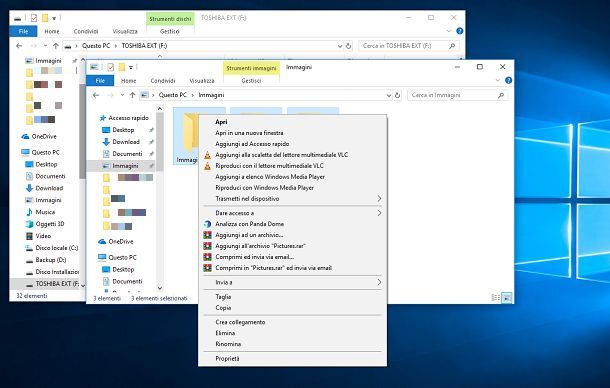The width and height of the screenshot is (610, 388).
Task: Expand ribbon chevron in TOSHIBA EXT window
Action: (x=449, y=31)
